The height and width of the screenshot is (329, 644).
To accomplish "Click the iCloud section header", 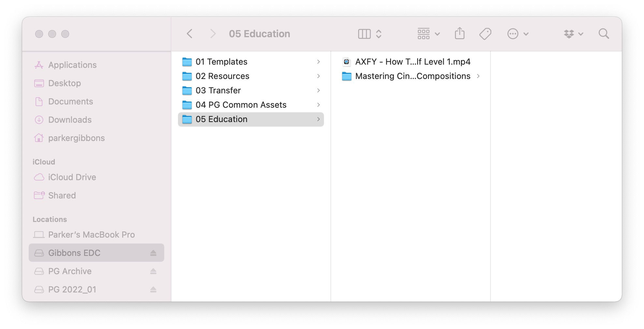I will pos(44,162).
